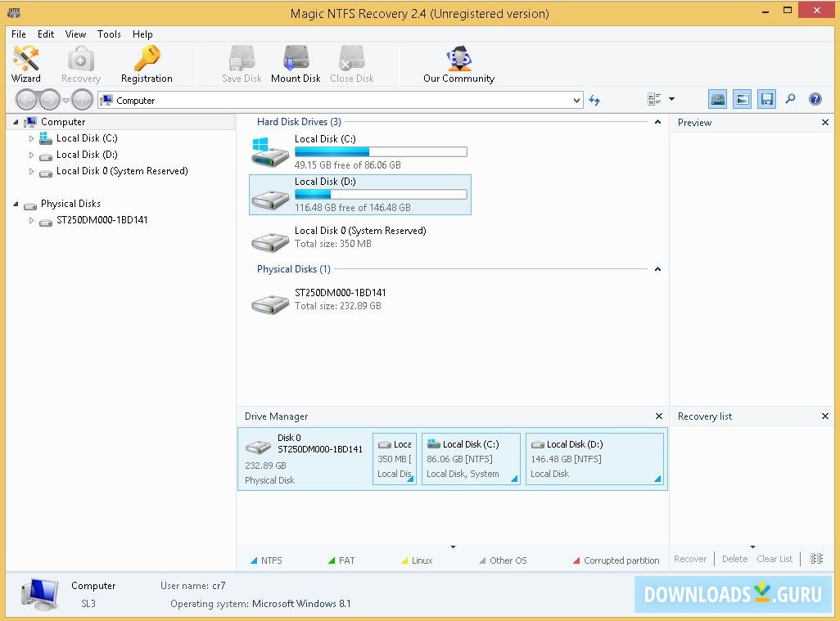
Task: Visit Our Community
Action: [458, 64]
